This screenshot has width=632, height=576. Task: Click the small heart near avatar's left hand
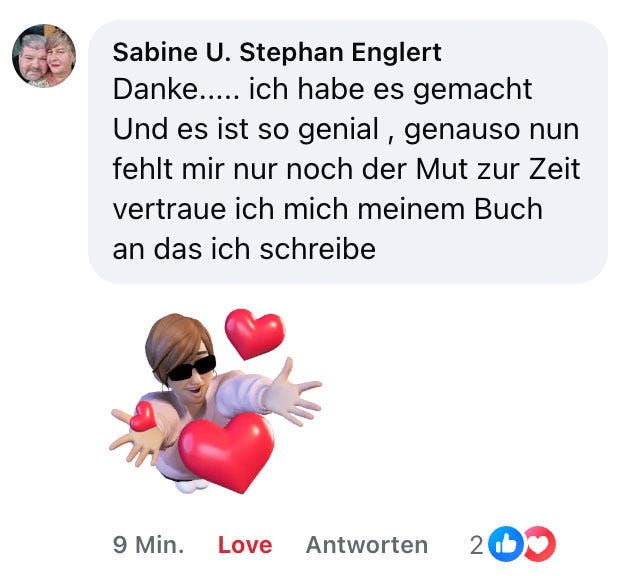[x=143, y=416]
